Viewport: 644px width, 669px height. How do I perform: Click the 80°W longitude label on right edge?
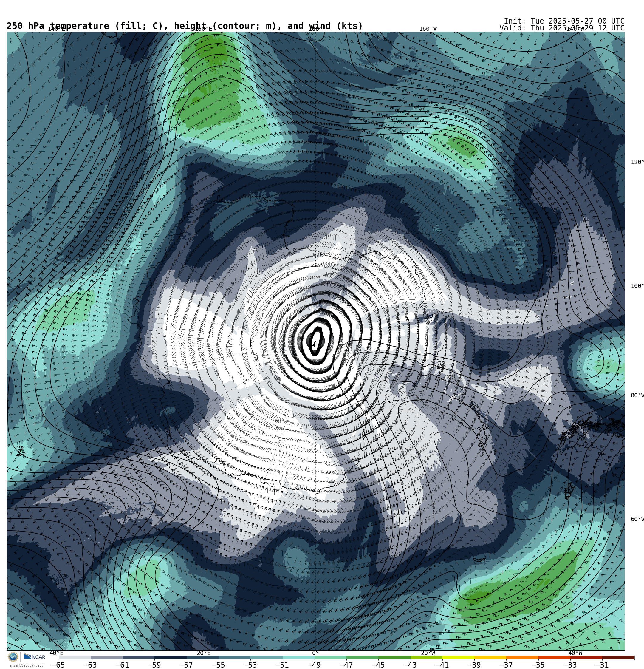pos(637,395)
